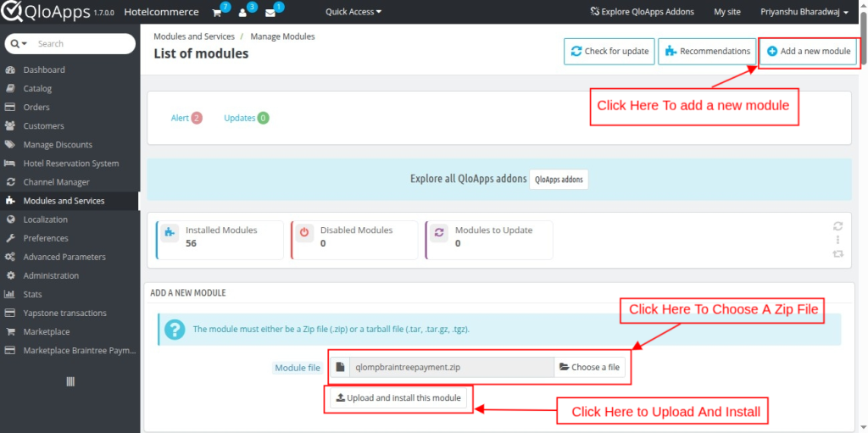Switch to the Alert tab

(186, 118)
